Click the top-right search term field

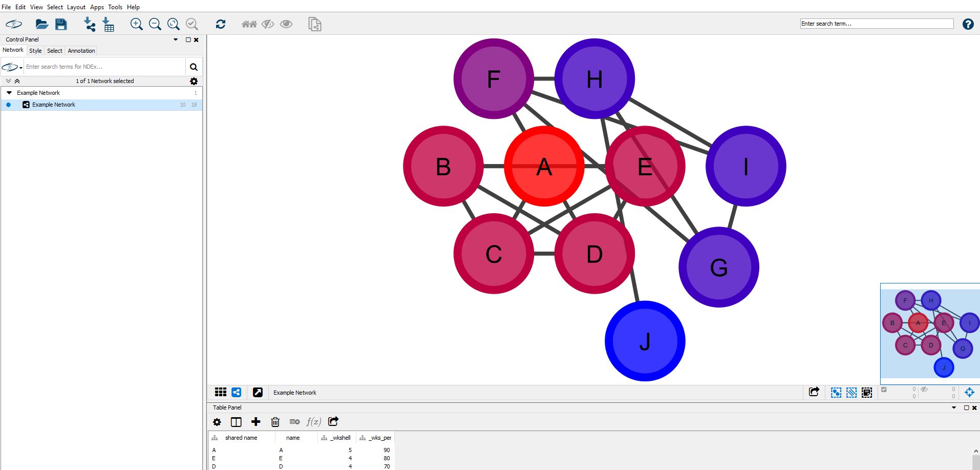[877, 24]
